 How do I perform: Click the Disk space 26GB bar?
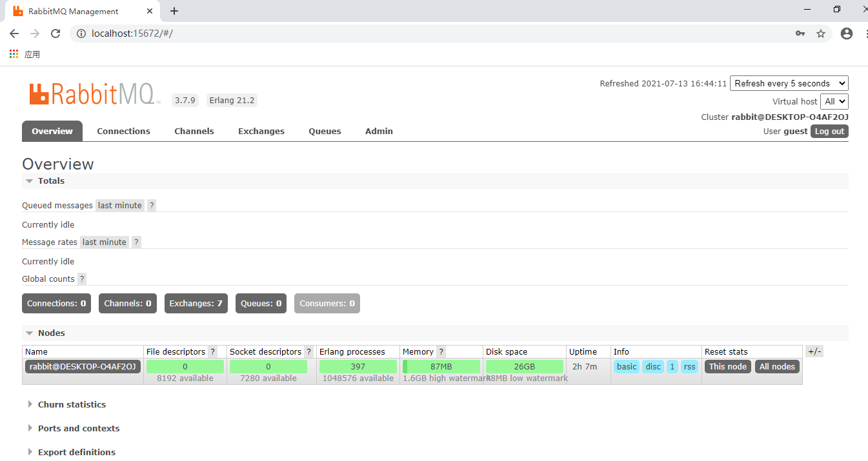click(525, 366)
